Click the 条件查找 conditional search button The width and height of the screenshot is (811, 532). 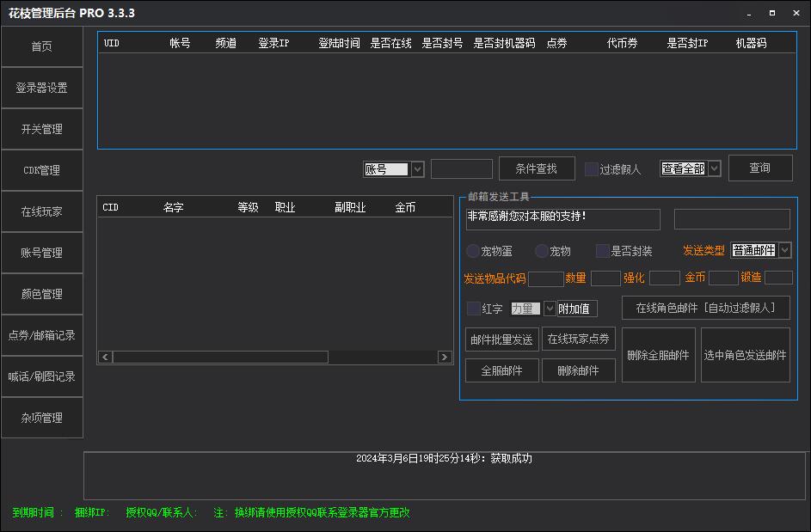(536, 168)
